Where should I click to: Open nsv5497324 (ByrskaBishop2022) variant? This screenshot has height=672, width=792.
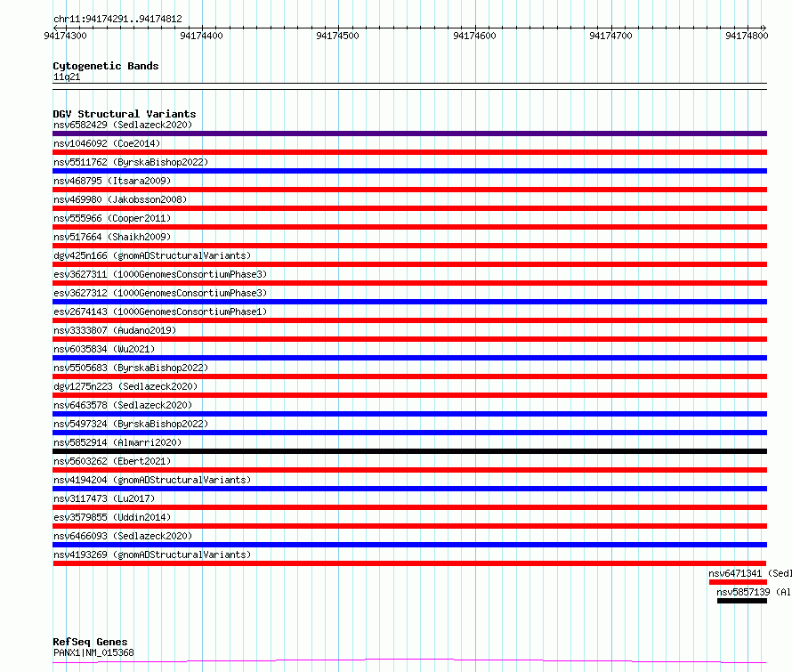coord(131,424)
